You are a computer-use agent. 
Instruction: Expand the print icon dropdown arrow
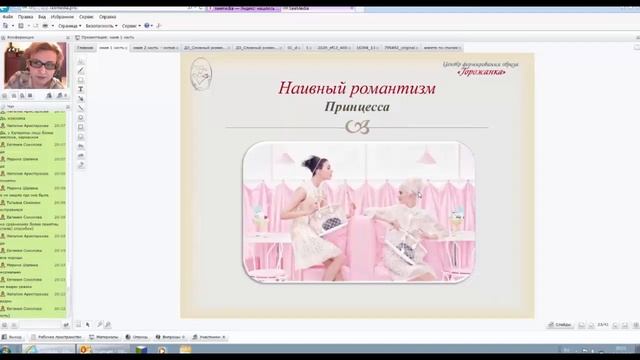(x=53, y=26)
